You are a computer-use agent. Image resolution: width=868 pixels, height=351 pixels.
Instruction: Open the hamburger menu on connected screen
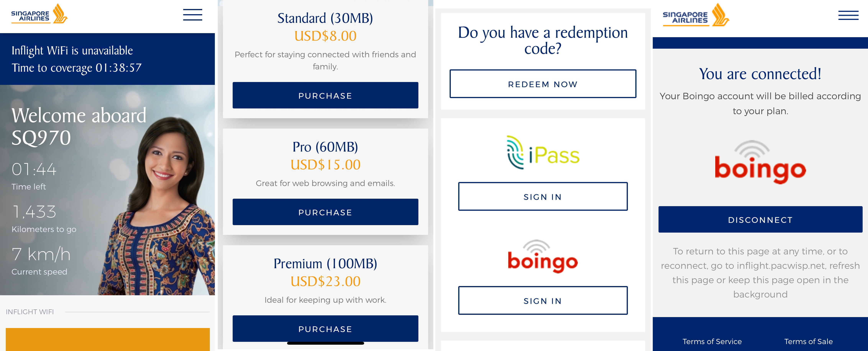848,16
